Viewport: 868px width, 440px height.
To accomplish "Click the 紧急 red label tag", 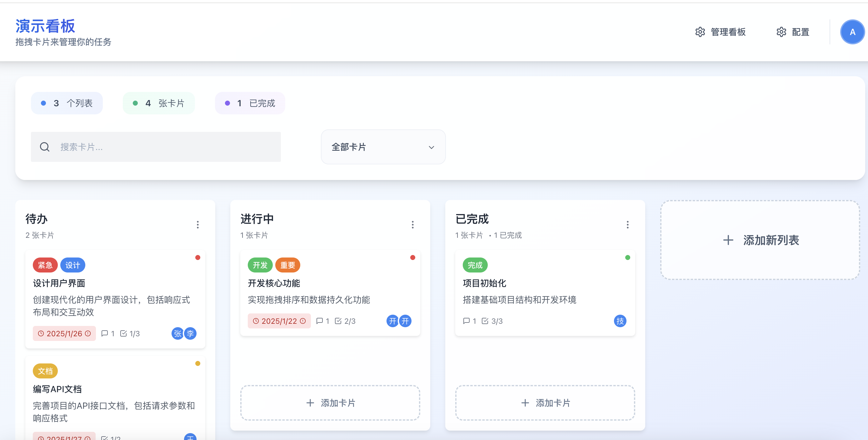I will point(45,265).
